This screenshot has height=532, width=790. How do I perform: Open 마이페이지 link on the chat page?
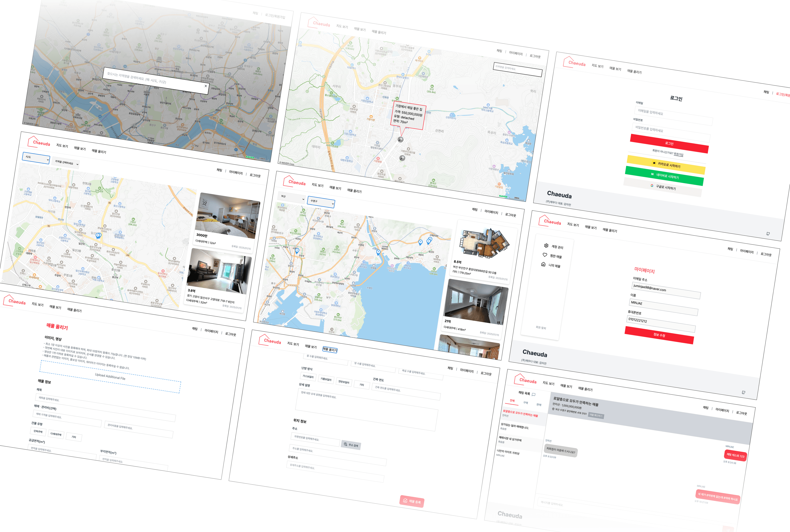(x=722, y=410)
